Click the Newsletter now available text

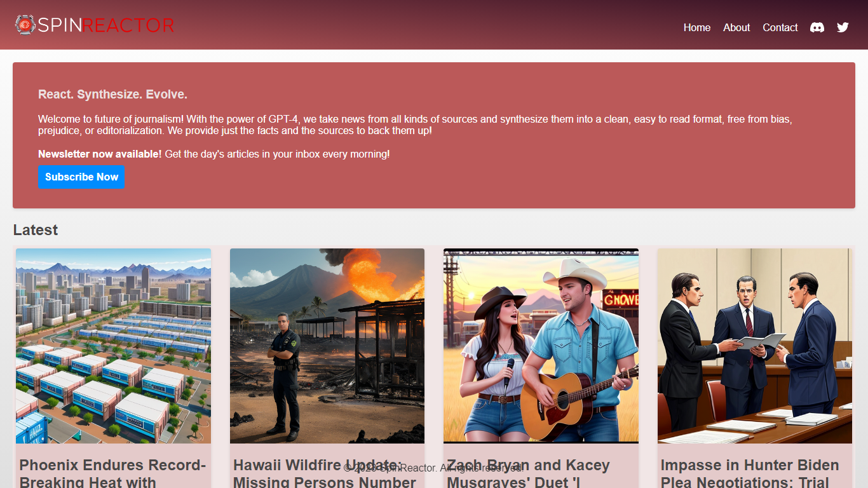[100, 154]
